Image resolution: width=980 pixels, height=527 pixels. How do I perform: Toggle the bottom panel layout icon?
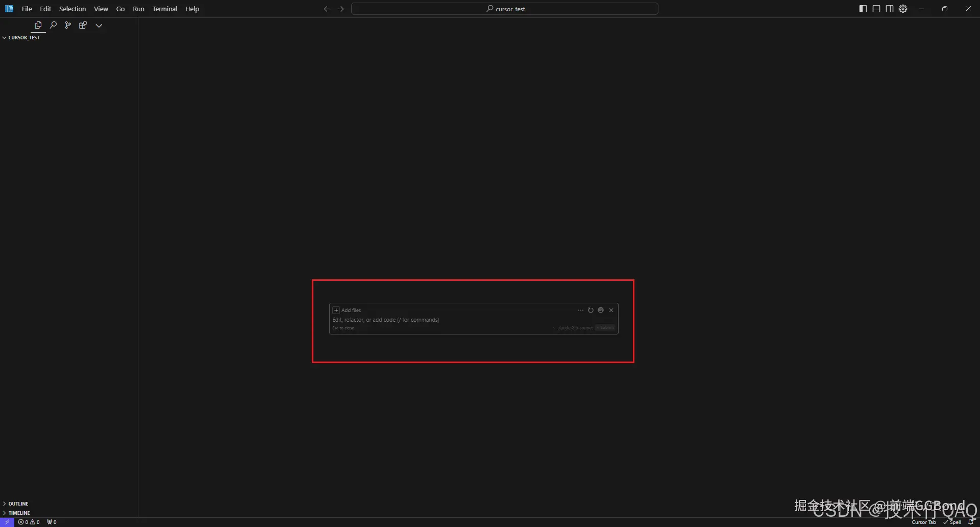pos(876,9)
